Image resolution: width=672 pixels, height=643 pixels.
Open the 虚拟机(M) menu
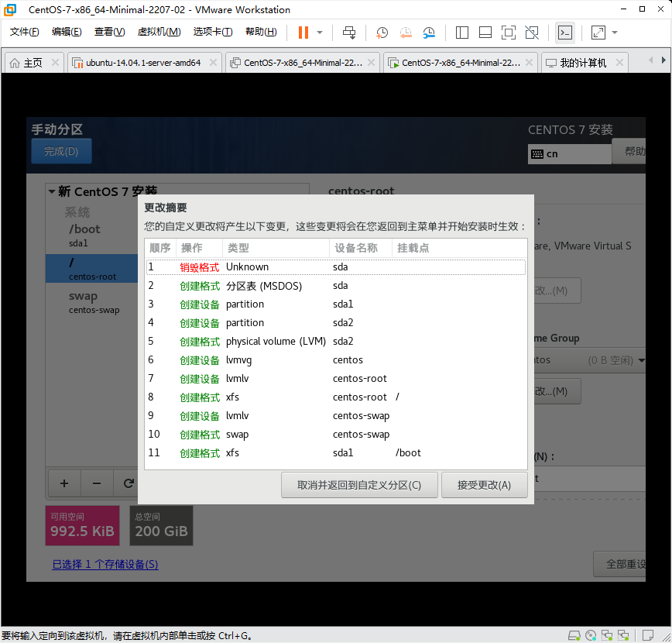click(x=159, y=32)
